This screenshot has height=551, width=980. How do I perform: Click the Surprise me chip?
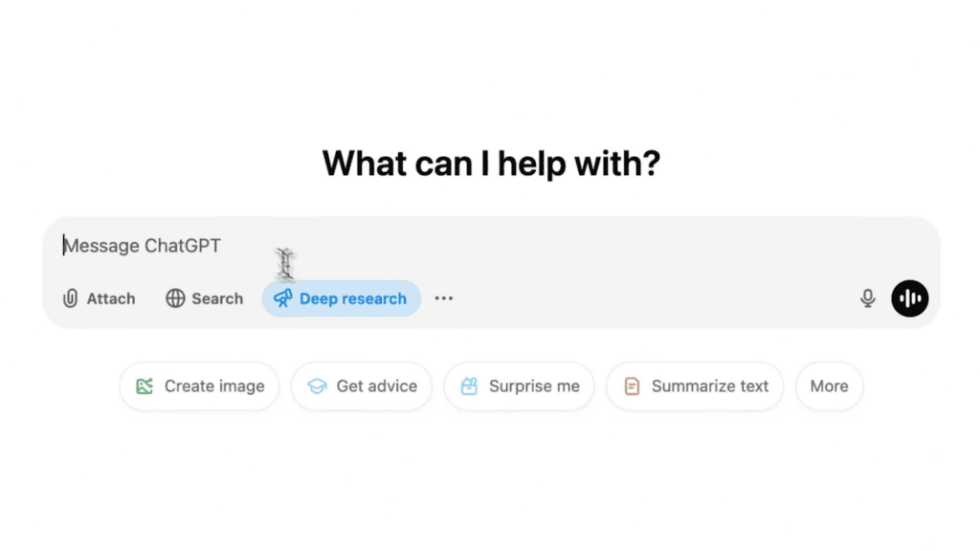pyautogui.click(x=519, y=386)
